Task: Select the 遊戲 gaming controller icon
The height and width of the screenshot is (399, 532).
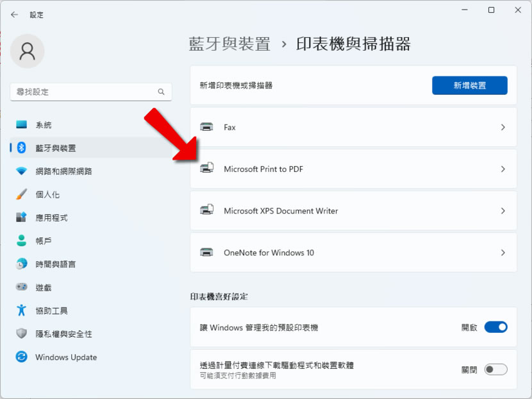Action: [x=21, y=287]
